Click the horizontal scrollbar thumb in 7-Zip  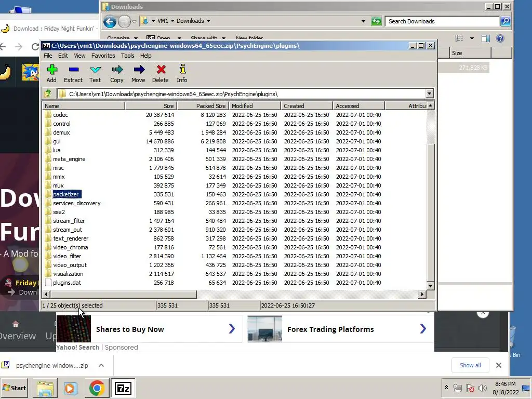pyautogui.click(x=123, y=294)
